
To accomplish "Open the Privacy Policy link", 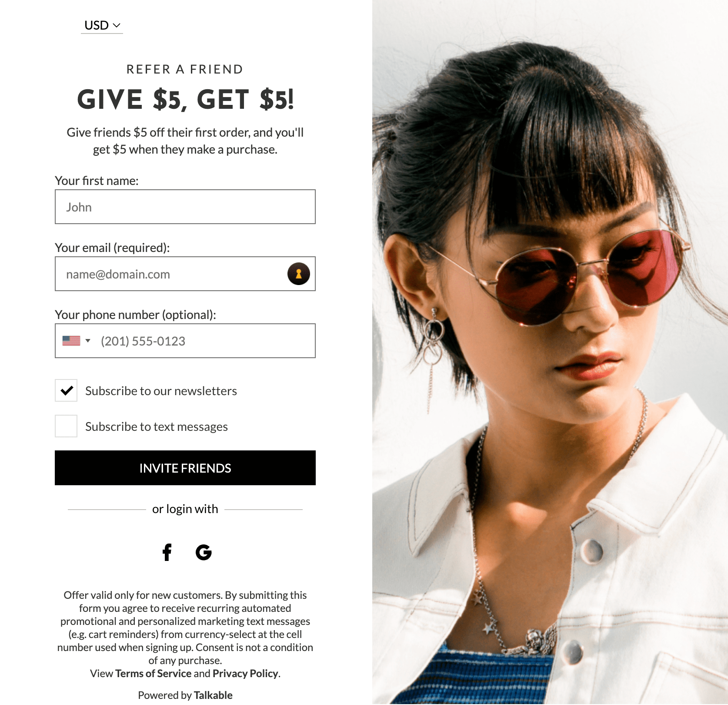I will pos(245,673).
